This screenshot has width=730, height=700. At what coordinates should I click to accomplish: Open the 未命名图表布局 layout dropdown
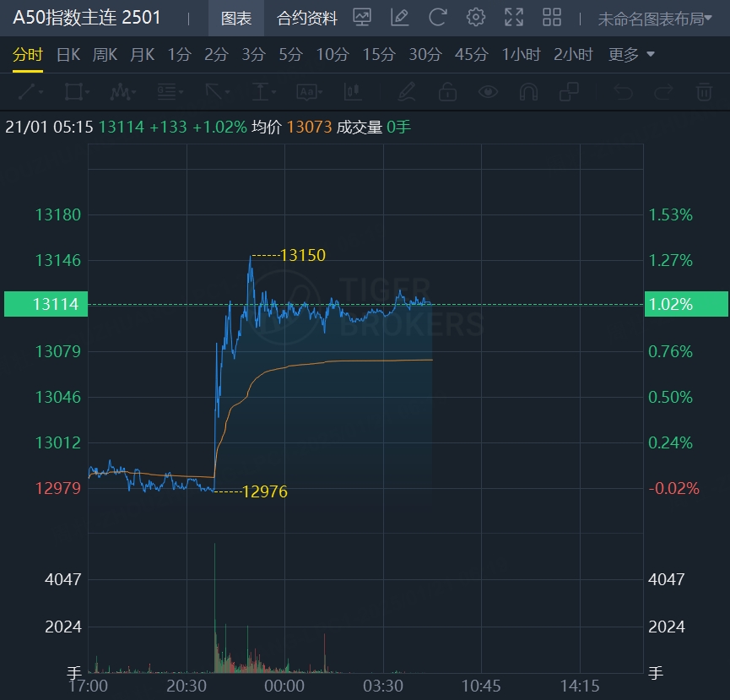655,19
